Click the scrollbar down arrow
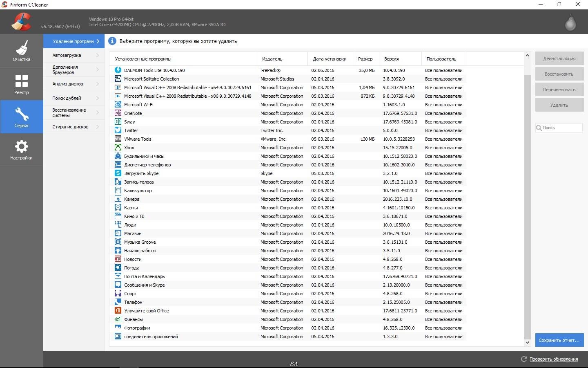 click(x=527, y=343)
